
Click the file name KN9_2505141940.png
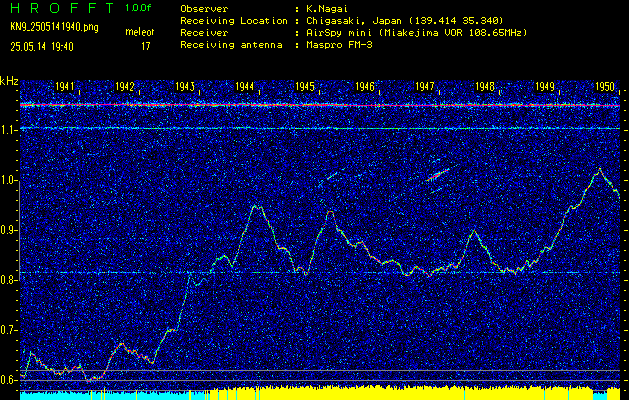tap(55, 28)
